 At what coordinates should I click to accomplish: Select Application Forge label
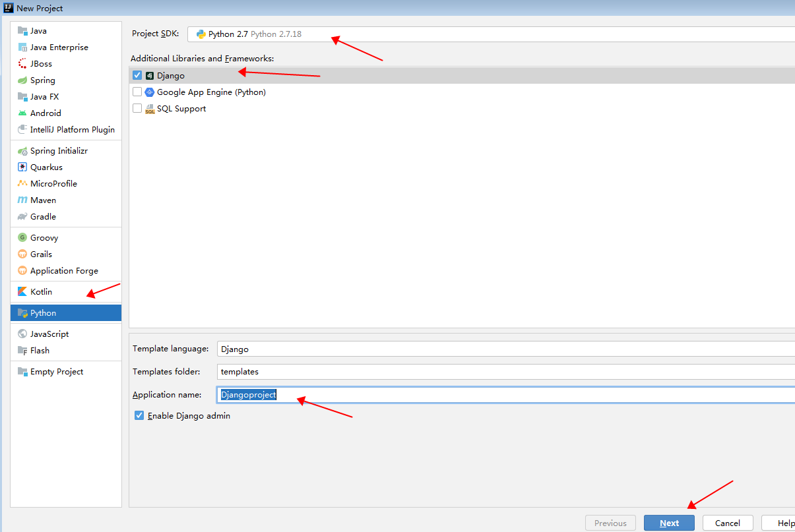[64, 271]
